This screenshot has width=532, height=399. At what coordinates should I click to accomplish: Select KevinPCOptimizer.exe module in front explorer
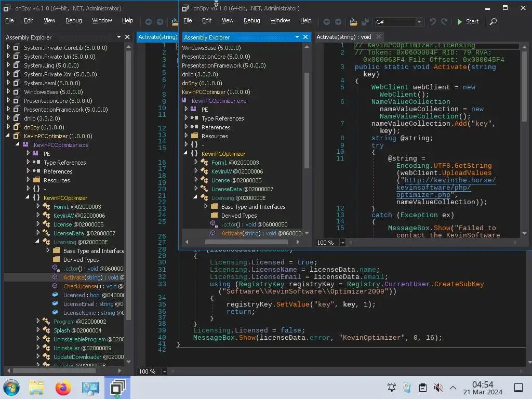pos(219,101)
